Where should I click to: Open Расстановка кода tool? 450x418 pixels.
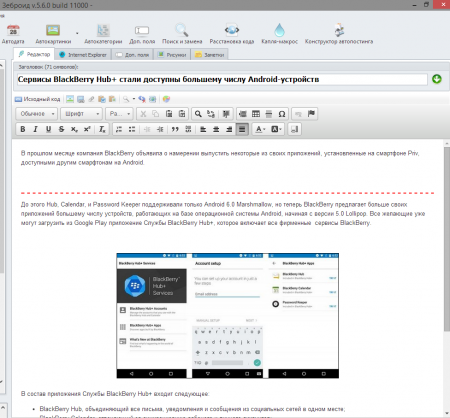click(x=232, y=34)
